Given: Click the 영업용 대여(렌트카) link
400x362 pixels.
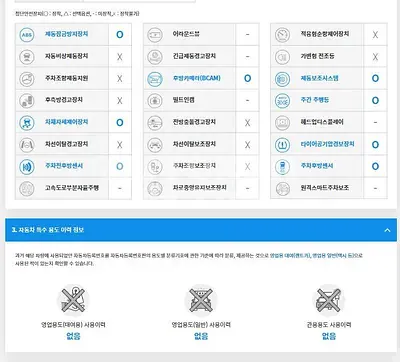Looking at the screenshot, I should tap(290, 256).
